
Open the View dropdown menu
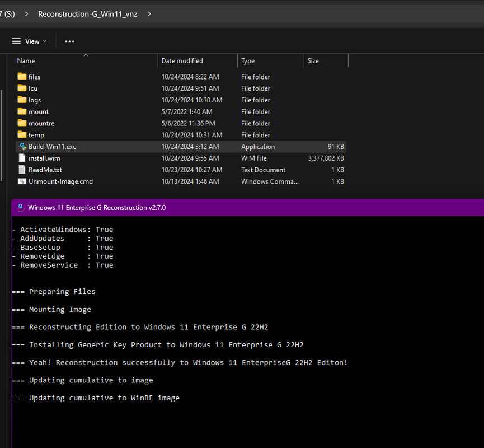29,41
